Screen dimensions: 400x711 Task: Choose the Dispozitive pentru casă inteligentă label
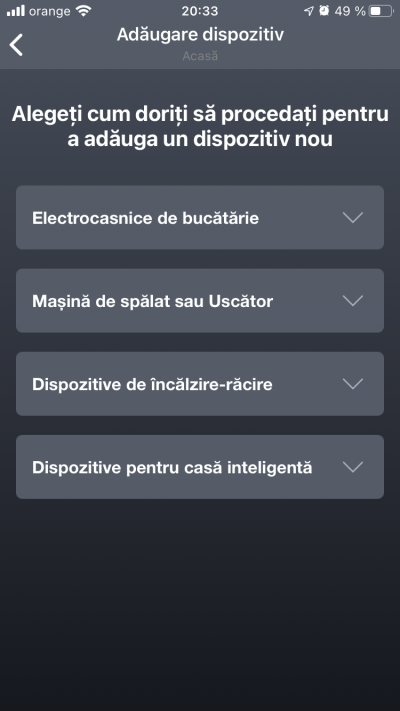(x=172, y=468)
